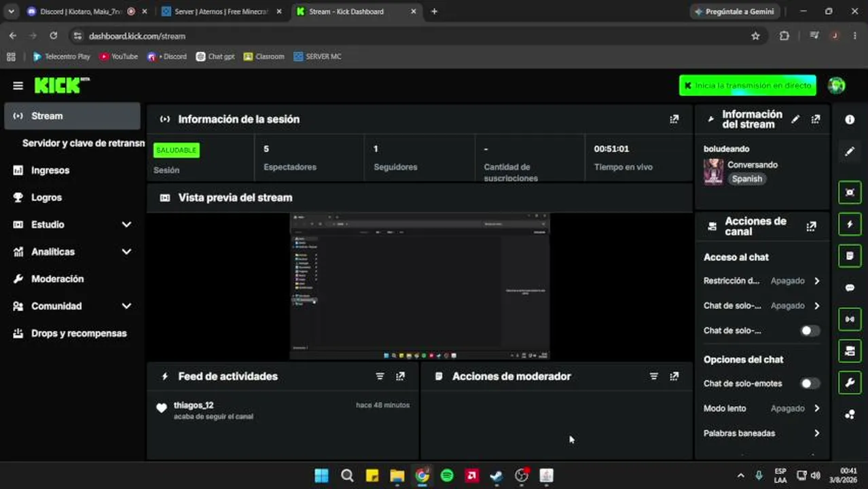Click the Kick logo
Image resolution: width=868 pixels, height=489 pixels.
[x=61, y=85]
